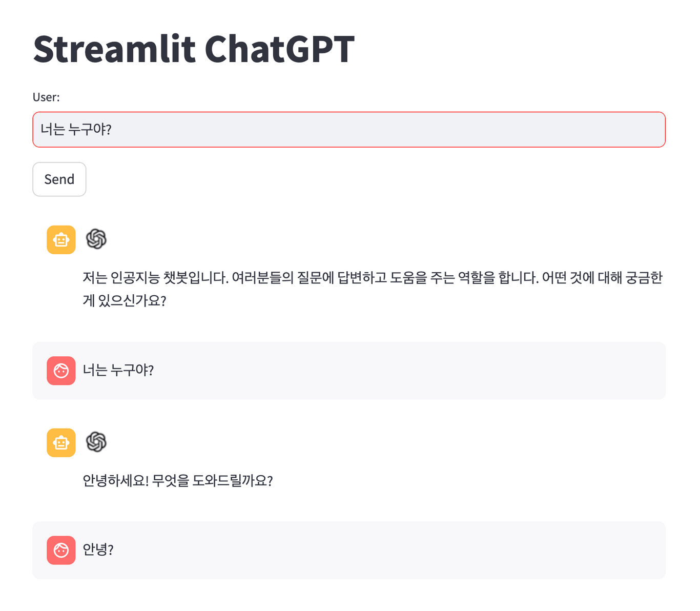Click the reply '안녕하세요! 무엇을 도와드릴까요?'
The width and height of the screenshot is (700, 611).
pyautogui.click(x=178, y=481)
